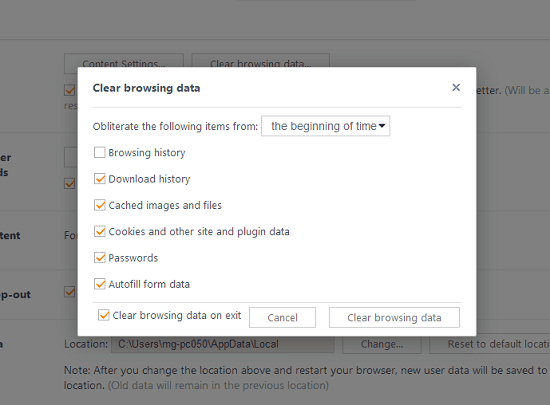Close the Clear browsing data dialog
This screenshot has height=405, width=550.
456,87
